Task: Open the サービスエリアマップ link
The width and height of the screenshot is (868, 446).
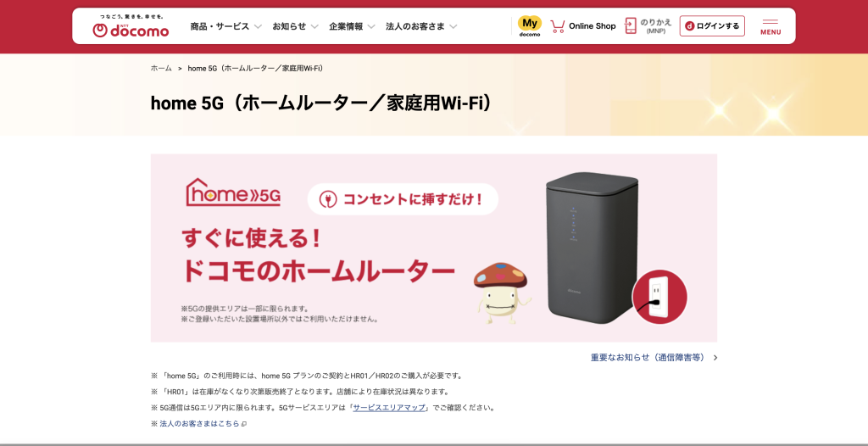Action: point(389,407)
